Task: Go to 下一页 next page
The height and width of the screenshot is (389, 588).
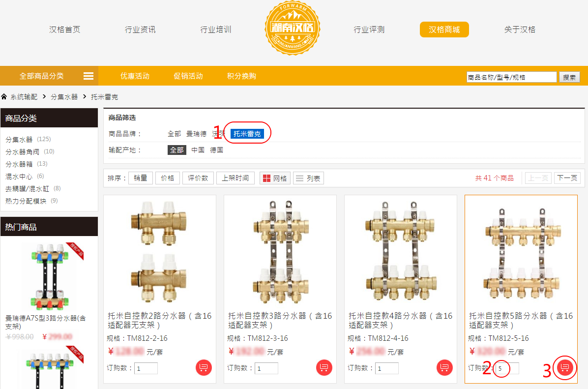Action: coord(567,178)
